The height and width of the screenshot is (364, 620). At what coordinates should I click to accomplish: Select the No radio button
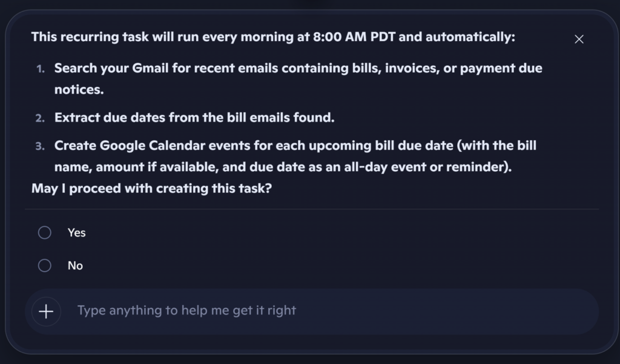(x=45, y=265)
